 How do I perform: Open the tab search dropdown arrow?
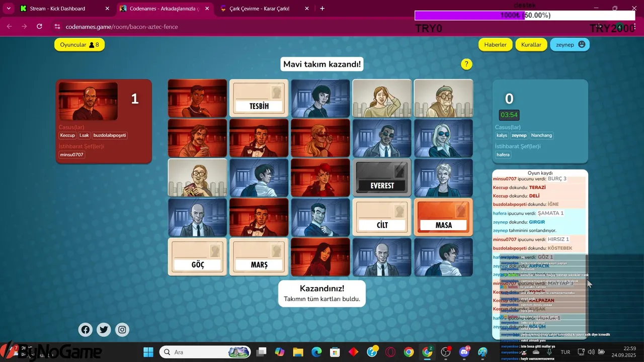(x=9, y=9)
